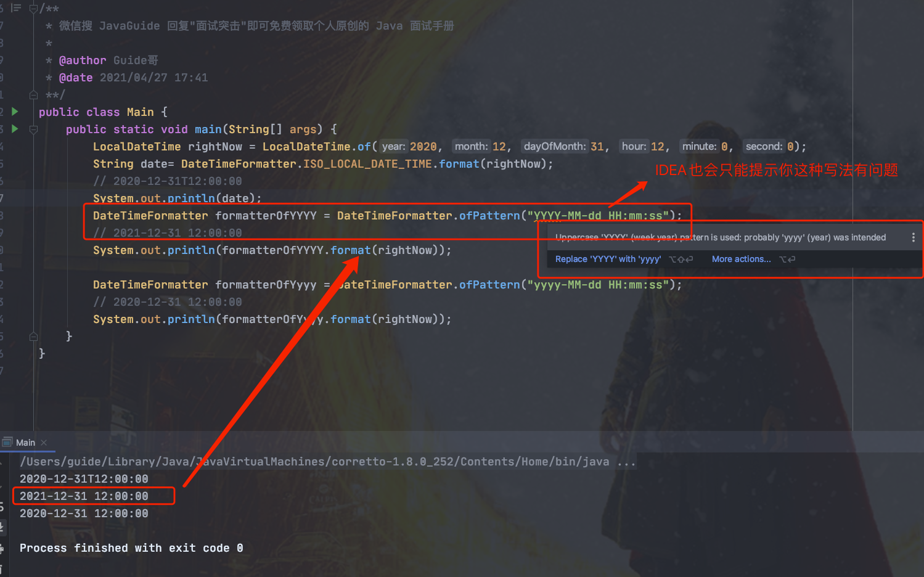Close the Main run tab
This screenshot has height=577, width=924.
(44, 443)
